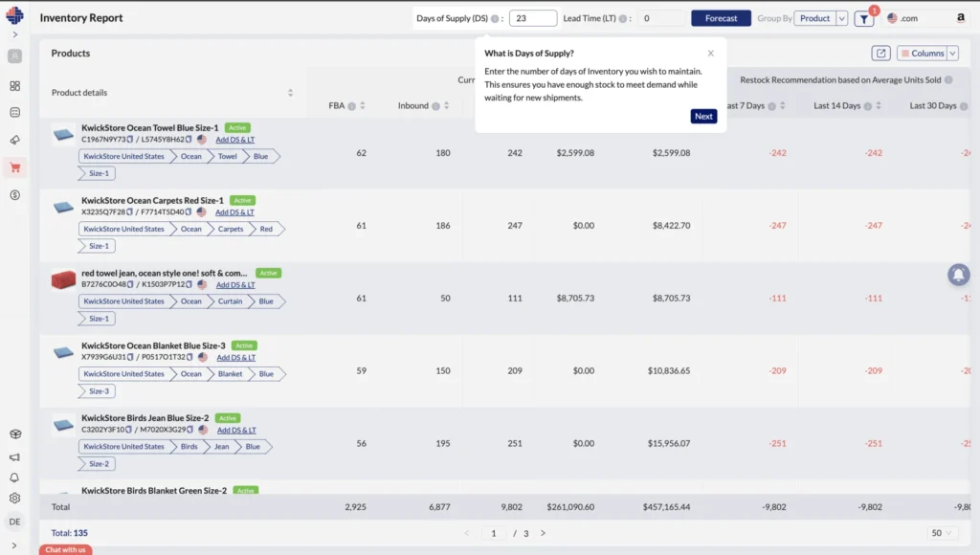Click the app logo in the sidebar
This screenshot has height=555, width=980.
14,15
